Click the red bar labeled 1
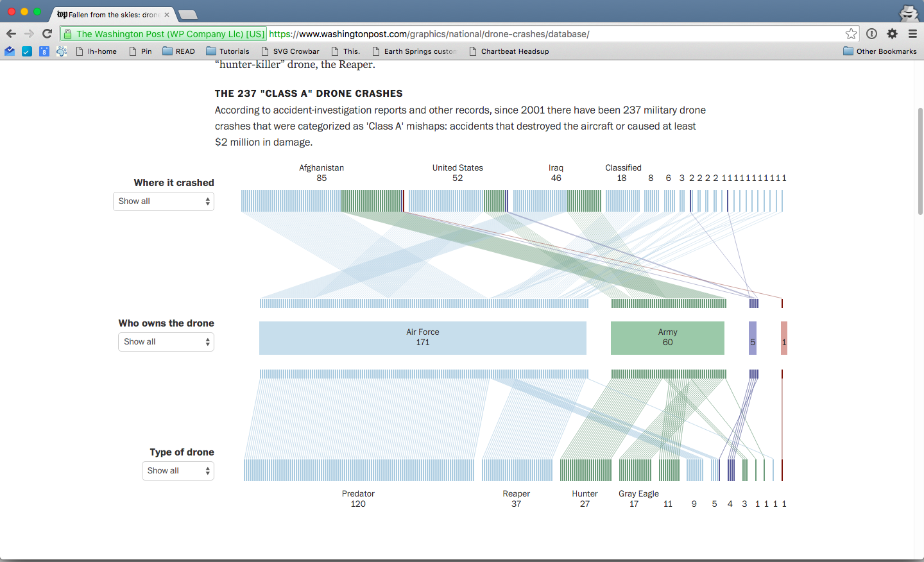The width and height of the screenshot is (924, 562). (784, 338)
